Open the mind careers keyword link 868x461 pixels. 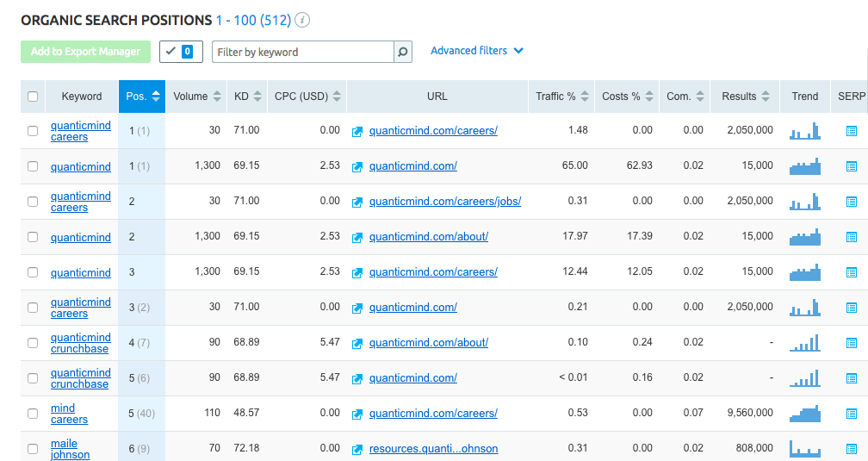[69, 414]
